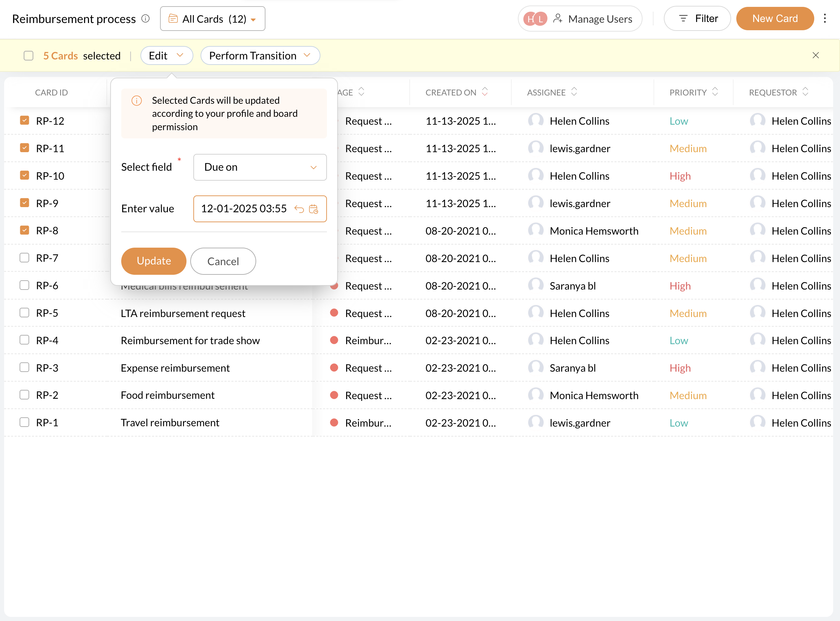Sort the Requestor column

point(805,92)
